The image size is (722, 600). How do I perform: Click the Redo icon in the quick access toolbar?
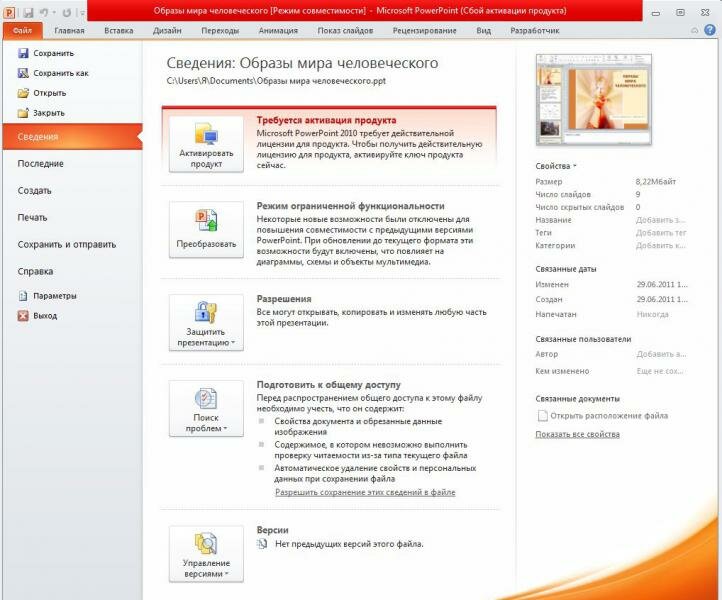pos(66,12)
